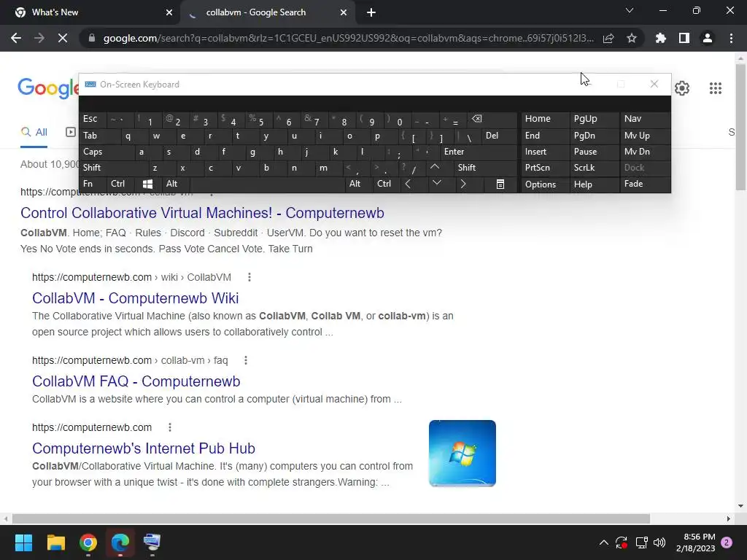Viewport: 747px width, 560px height.
Task: Stop page loading with the X button
Action: pyautogui.click(x=63, y=38)
